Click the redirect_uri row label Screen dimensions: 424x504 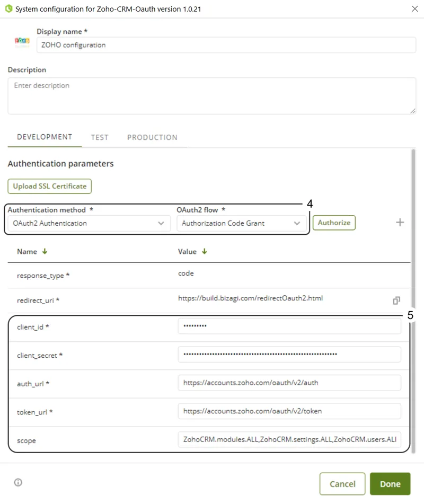(38, 300)
